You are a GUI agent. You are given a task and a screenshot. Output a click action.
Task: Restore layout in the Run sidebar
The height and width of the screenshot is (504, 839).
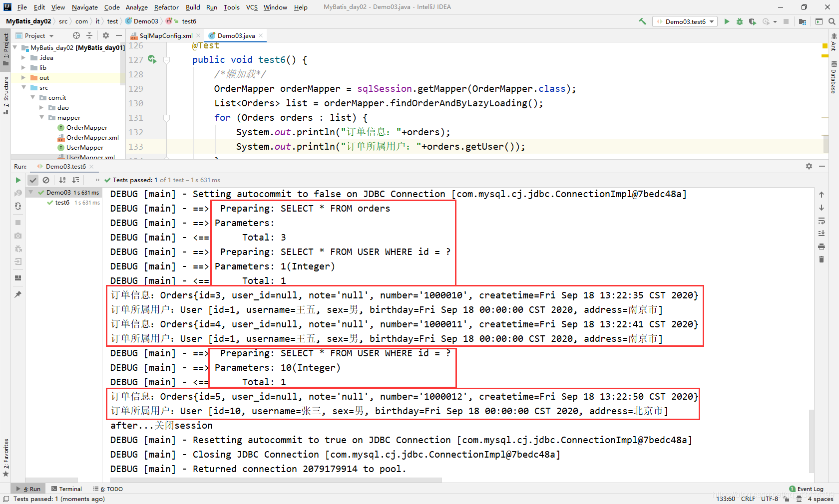[x=18, y=278]
